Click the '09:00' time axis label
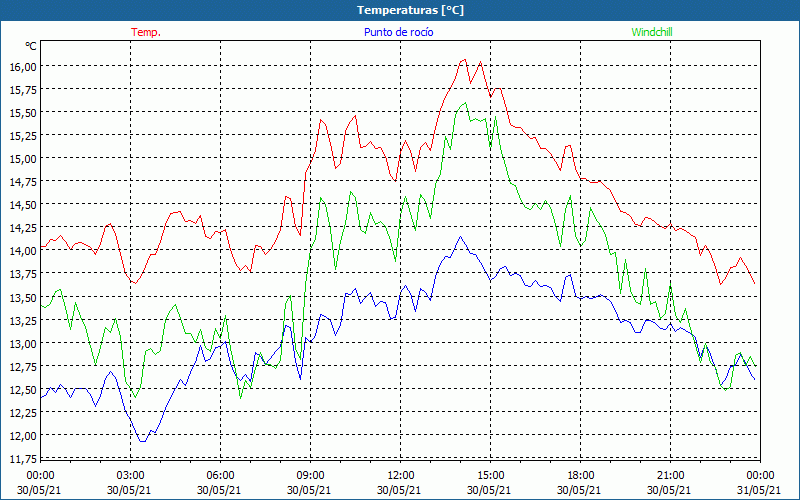The height and width of the screenshot is (500, 800). [310, 476]
